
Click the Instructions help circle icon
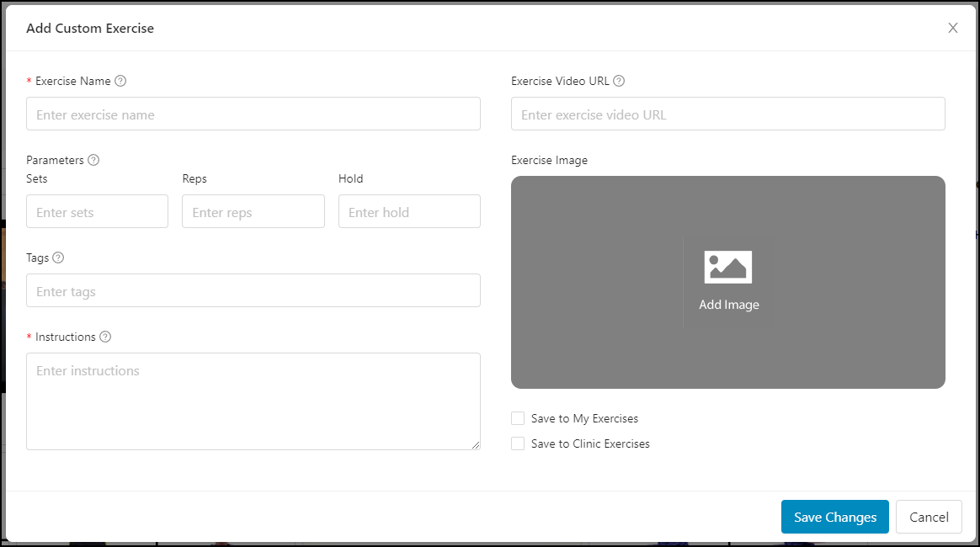(105, 337)
